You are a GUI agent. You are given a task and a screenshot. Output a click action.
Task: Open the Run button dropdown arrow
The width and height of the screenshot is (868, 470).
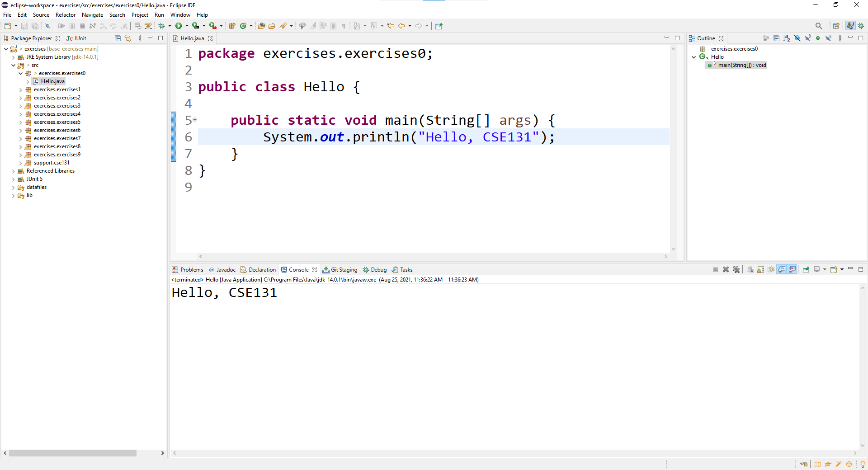187,26
